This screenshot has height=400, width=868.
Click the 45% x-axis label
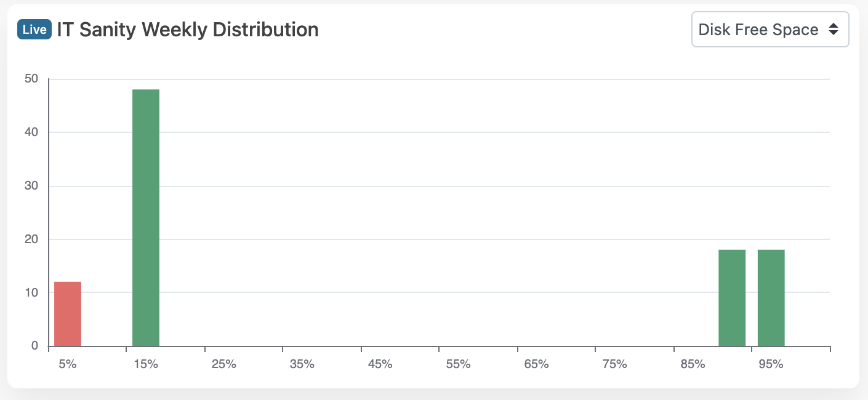coord(380,364)
